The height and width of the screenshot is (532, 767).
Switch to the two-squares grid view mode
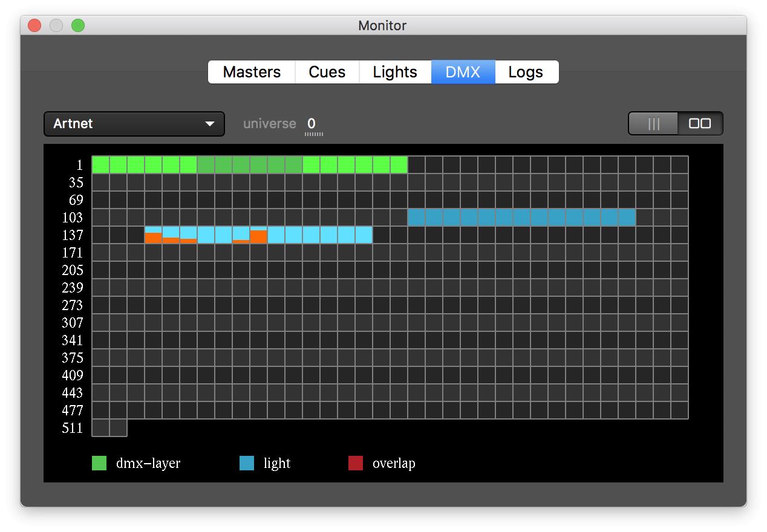pyautogui.click(x=700, y=124)
